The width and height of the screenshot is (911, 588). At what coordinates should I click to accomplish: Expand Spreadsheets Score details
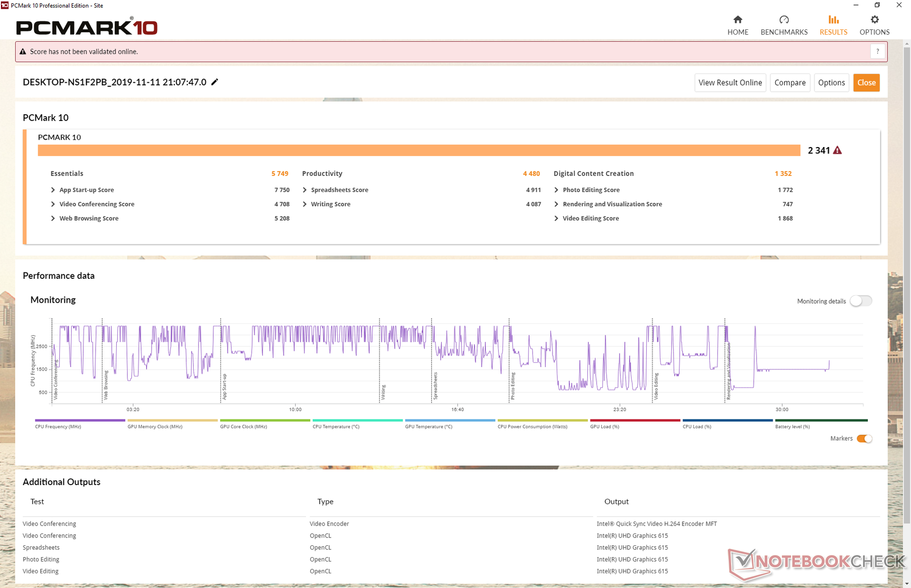pyautogui.click(x=304, y=190)
